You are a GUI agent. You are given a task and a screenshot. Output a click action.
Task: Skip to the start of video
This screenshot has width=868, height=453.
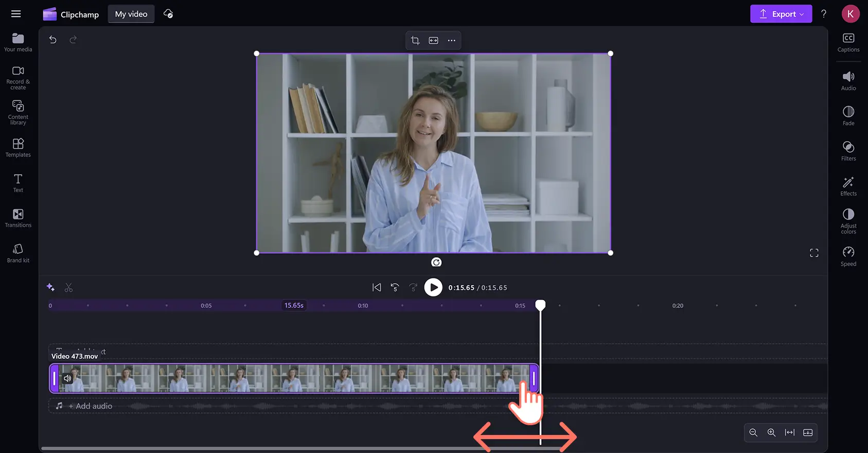click(x=377, y=287)
